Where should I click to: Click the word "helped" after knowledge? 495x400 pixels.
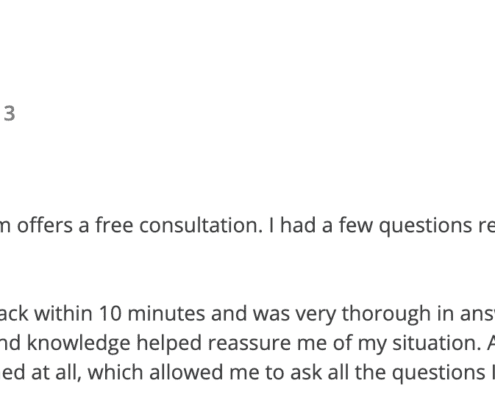pyautogui.click(x=169, y=345)
